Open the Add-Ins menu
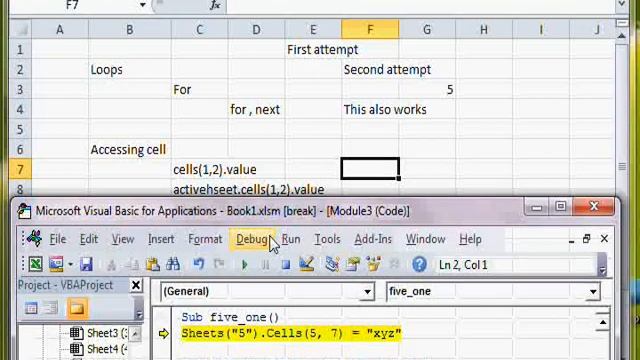The image size is (640, 360). point(373,239)
